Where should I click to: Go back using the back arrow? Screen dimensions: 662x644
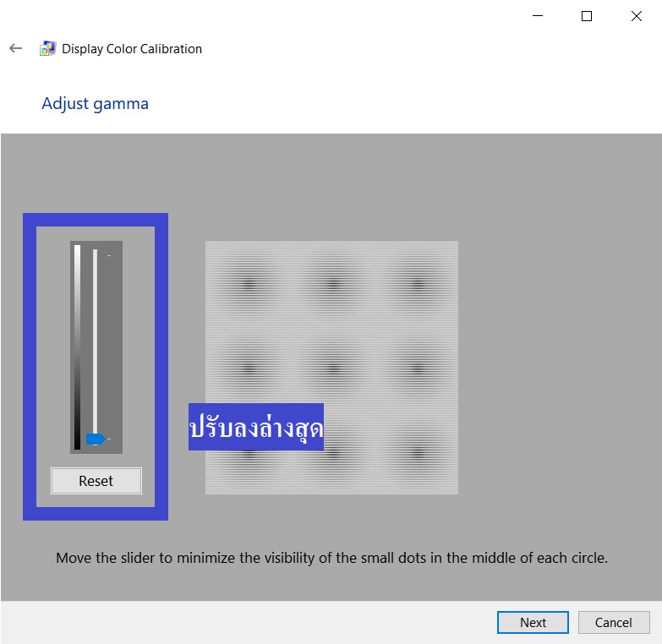tap(15, 48)
